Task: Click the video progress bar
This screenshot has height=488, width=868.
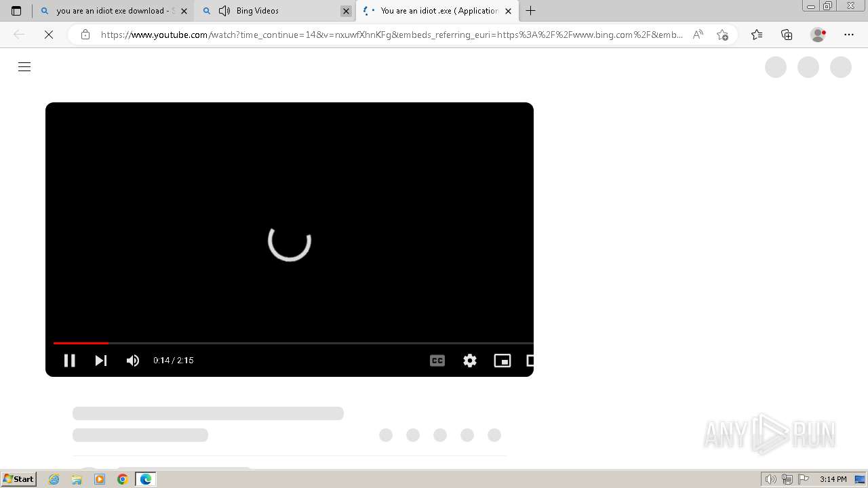Action: coord(293,343)
